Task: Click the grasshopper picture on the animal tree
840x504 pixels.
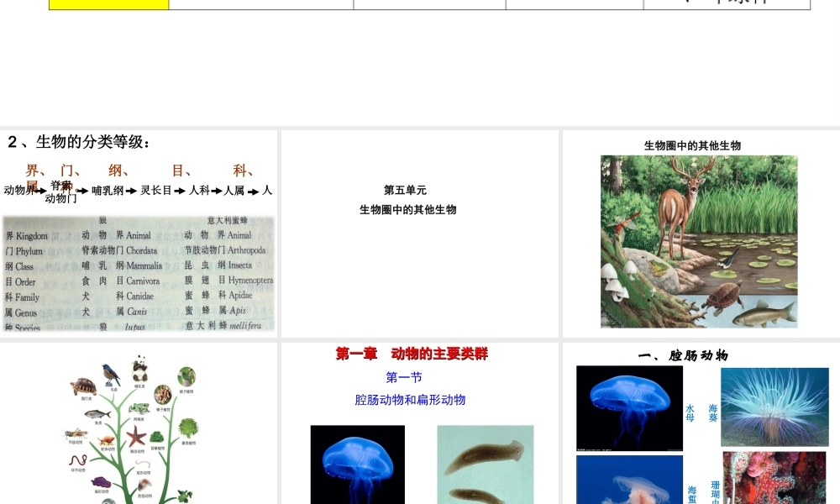Action: (76, 433)
